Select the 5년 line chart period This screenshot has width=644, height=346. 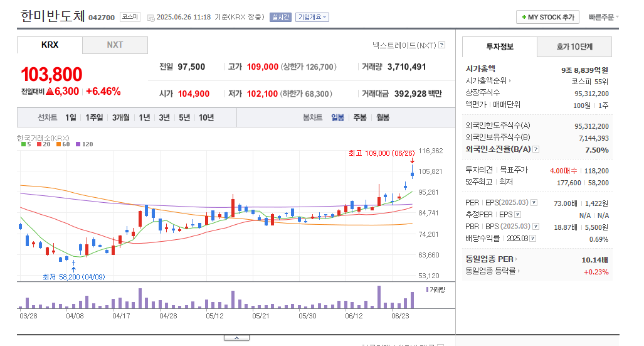click(x=184, y=117)
